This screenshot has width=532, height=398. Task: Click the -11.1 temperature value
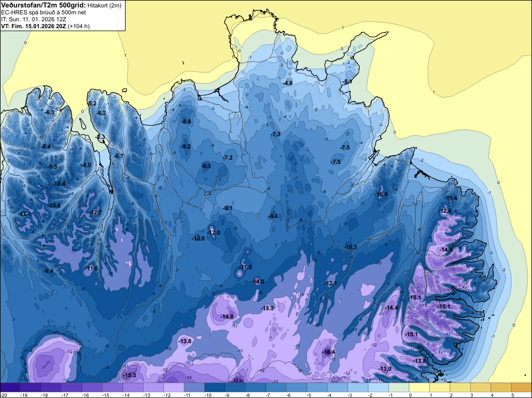[25, 214]
